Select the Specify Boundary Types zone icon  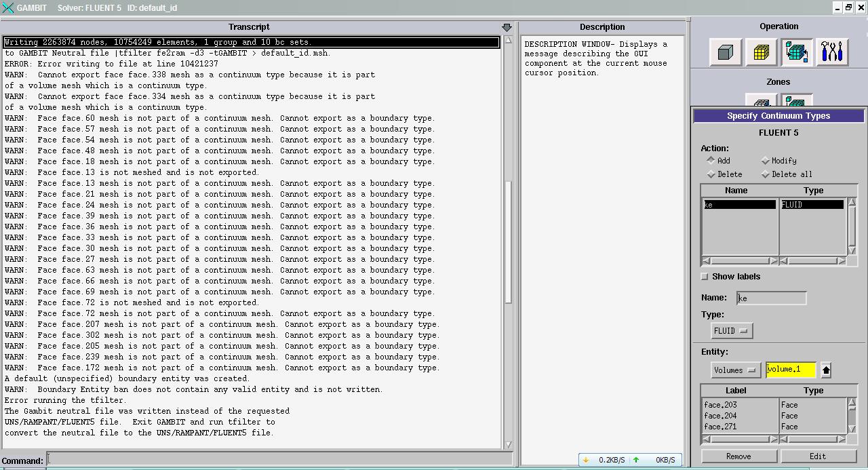tap(761, 102)
